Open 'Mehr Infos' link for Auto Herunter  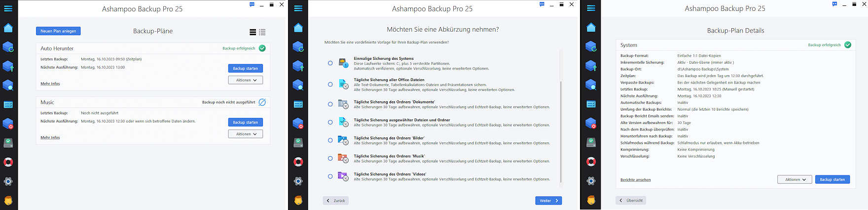coord(50,84)
